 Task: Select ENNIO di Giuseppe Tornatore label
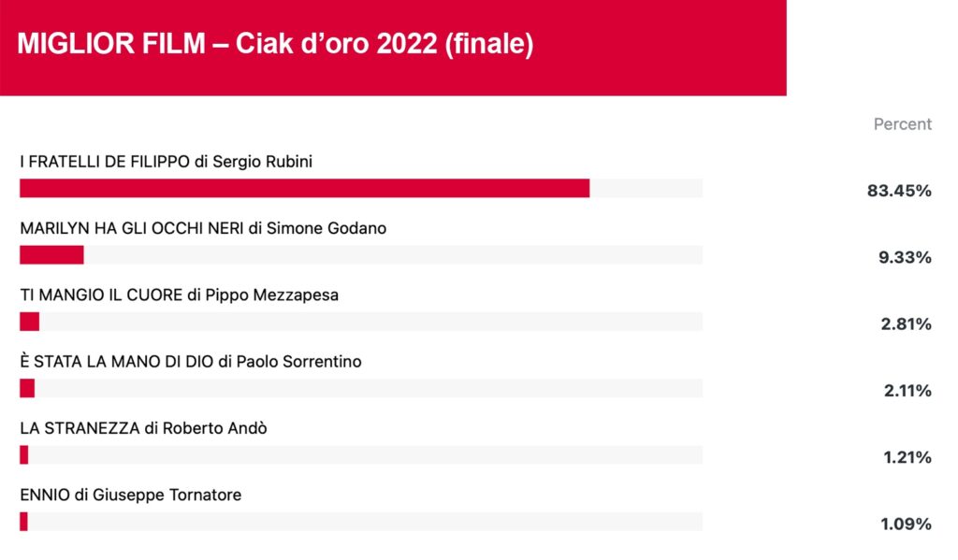point(130,495)
